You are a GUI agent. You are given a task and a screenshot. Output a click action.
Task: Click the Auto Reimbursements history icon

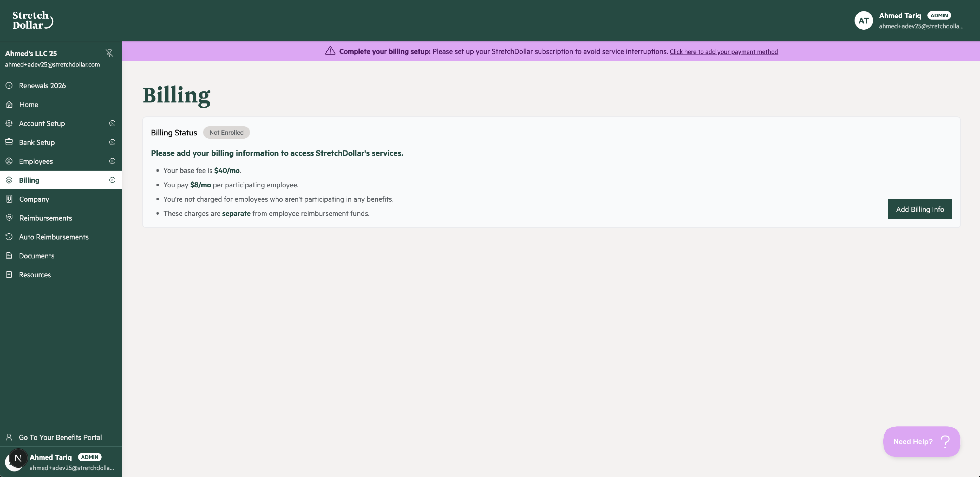point(9,237)
